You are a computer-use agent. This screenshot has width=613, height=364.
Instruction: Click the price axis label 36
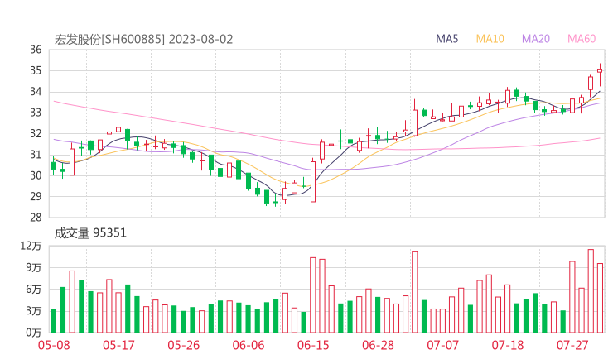(x=36, y=50)
